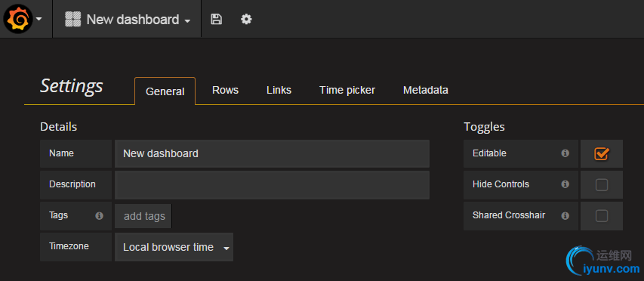Viewport: 644px width, 281px height.
Task: Enable the Hide Controls checkbox
Action: [x=602, y=185]
